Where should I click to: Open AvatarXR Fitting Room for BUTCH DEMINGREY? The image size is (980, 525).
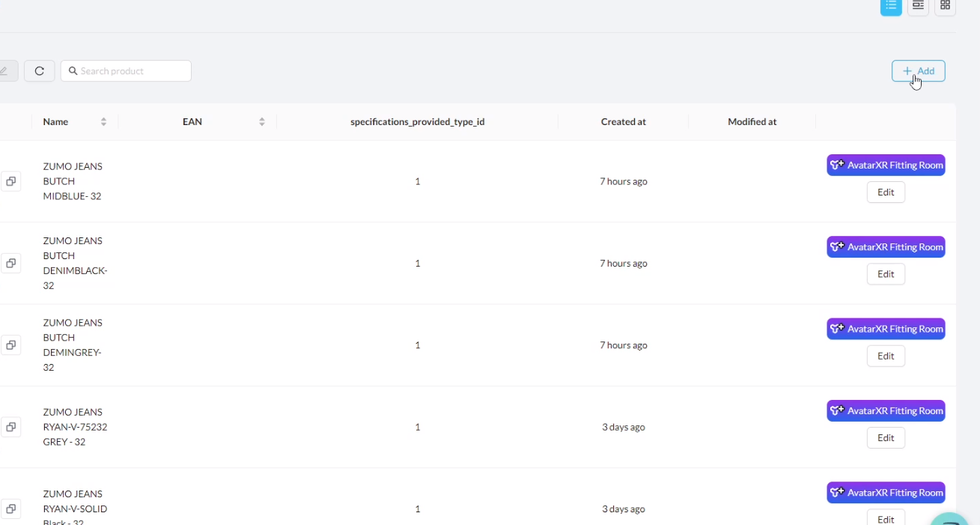886,329
